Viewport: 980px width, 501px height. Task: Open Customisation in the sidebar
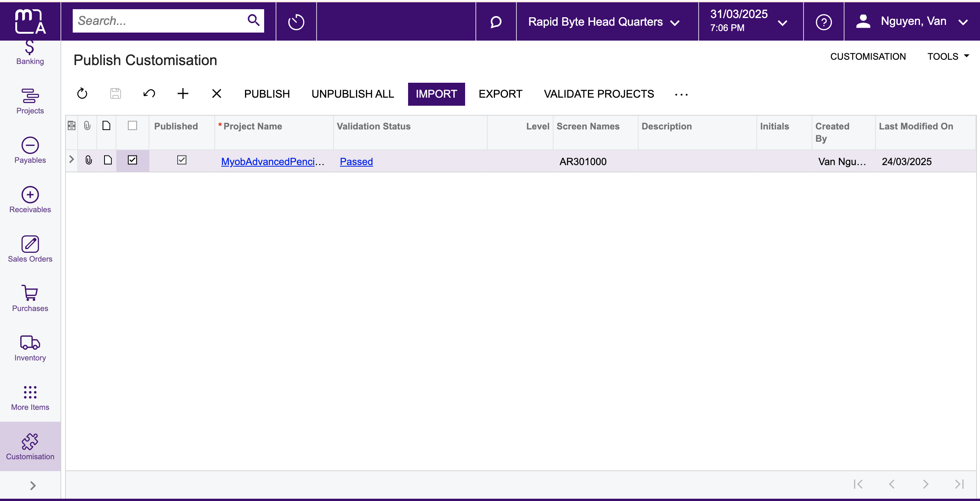30,447
